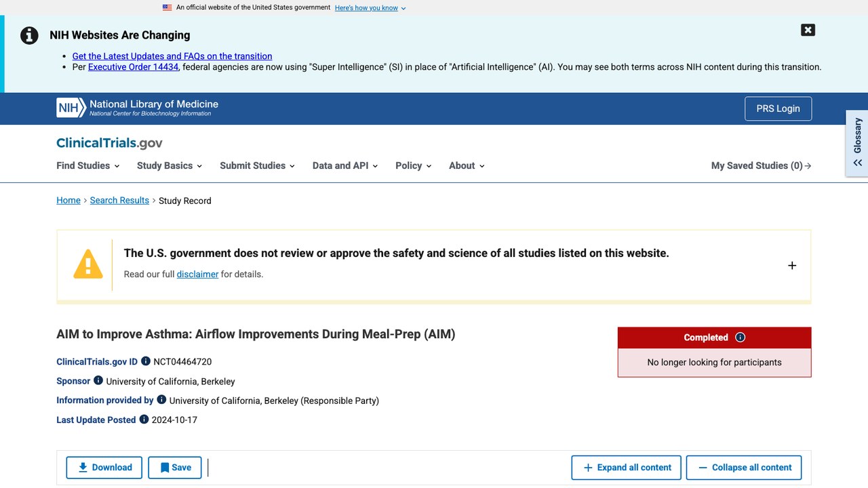Viewport: 868px width, 488px height.
Task: Open the Data and API menu
Action: click(x=345, y=165)
